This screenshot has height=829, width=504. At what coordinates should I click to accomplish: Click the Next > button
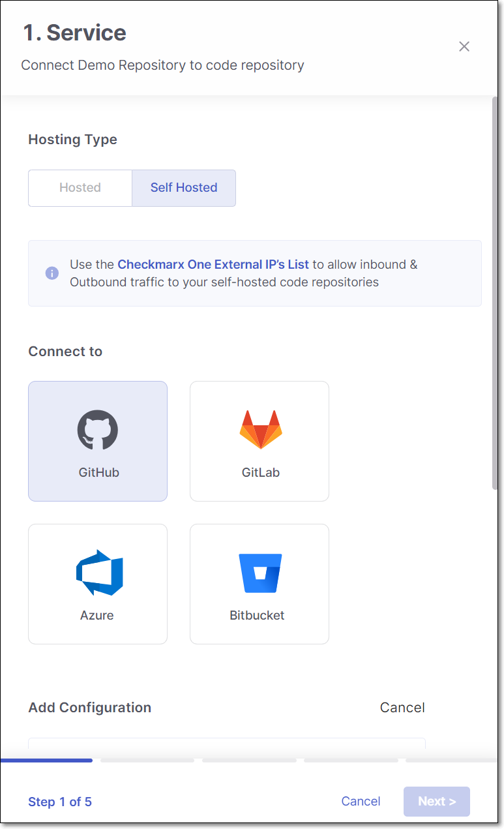(x=437, y=802)
